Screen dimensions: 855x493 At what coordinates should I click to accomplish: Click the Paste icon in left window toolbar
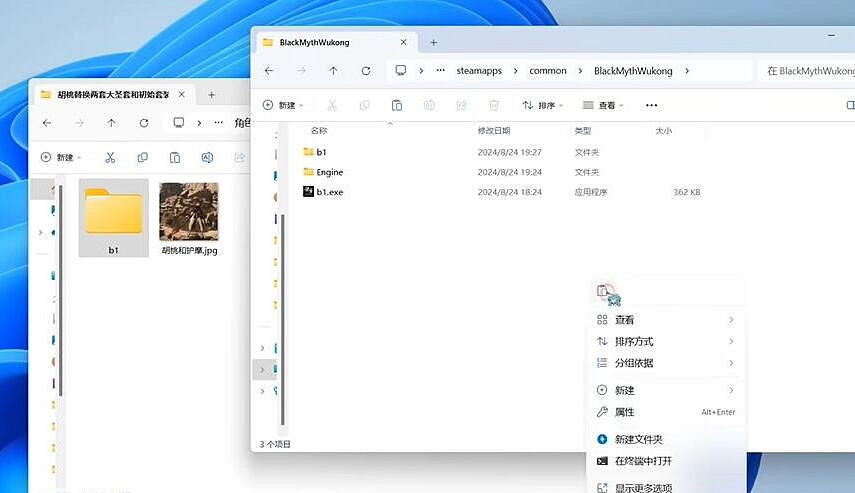click(x=174, y=158)
